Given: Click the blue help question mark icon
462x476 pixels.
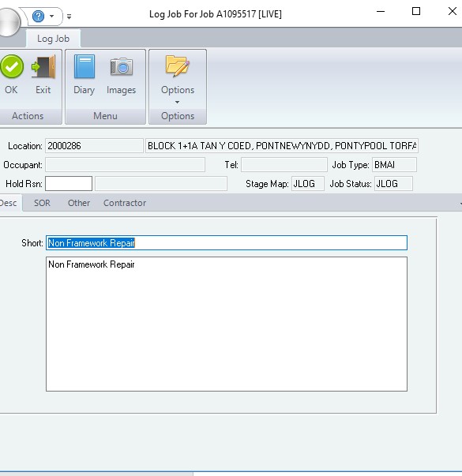Looking at the screenshot, I should pos(38,16).
